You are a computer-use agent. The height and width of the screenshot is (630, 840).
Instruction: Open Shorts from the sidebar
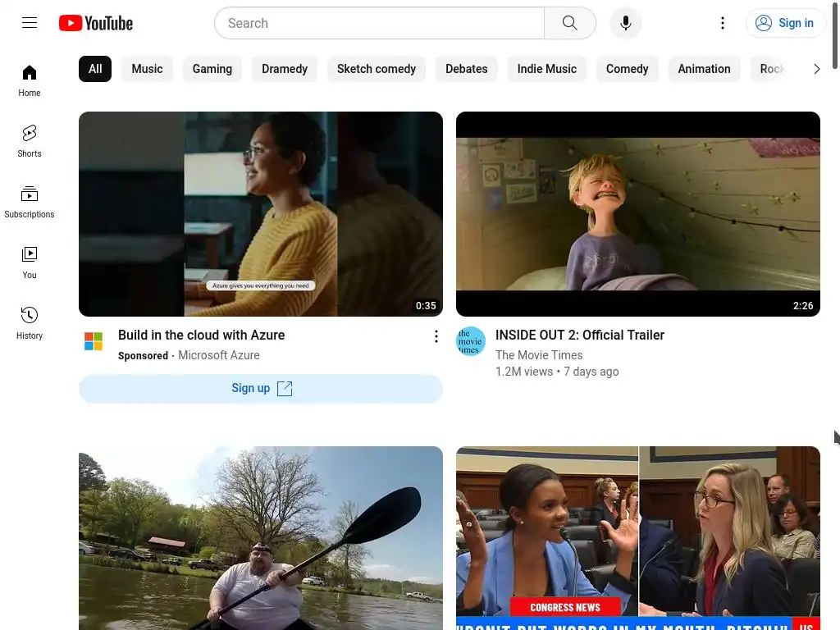tap(30, 141)
